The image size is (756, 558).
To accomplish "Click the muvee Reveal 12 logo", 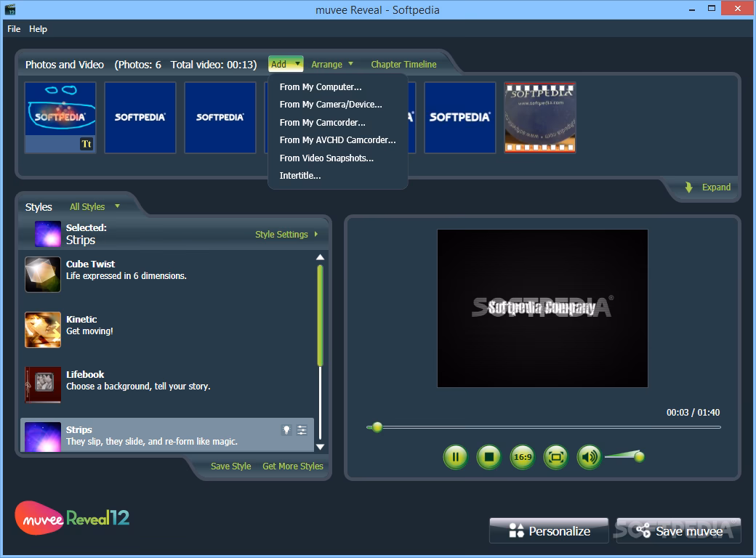I will pyautogui.click(x=72, y=518).
